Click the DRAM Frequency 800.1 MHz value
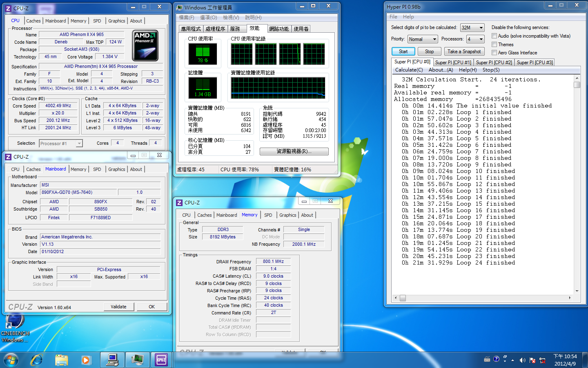 pos(273,261)
